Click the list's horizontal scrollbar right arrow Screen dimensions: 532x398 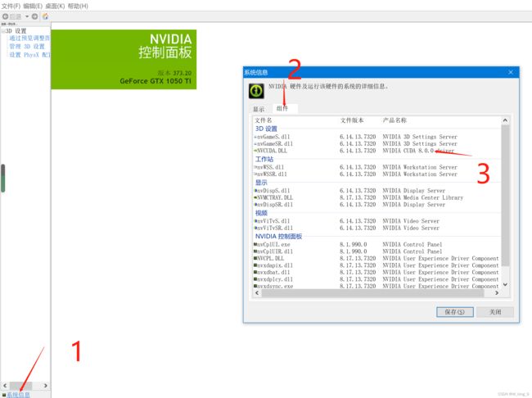pyautogui.click(x=497, y=292)
